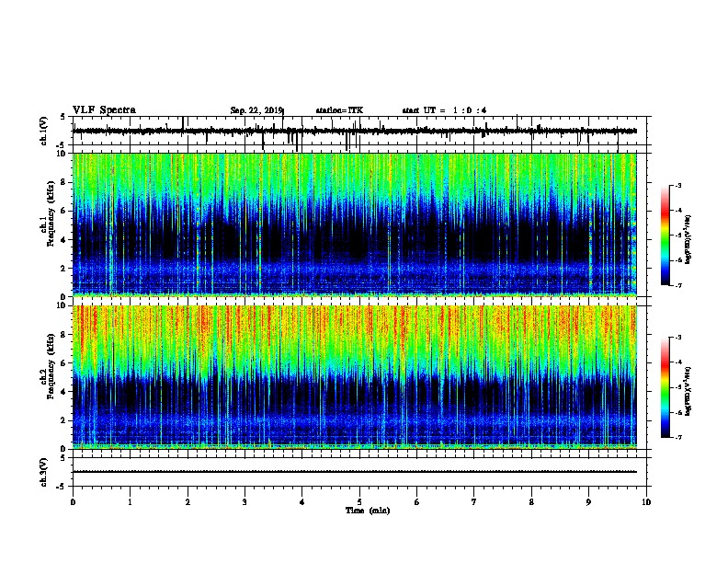Click inside the ch.2 spectrogram panel
The width and height of the screenshot is (728, 563).
[354, 377]
